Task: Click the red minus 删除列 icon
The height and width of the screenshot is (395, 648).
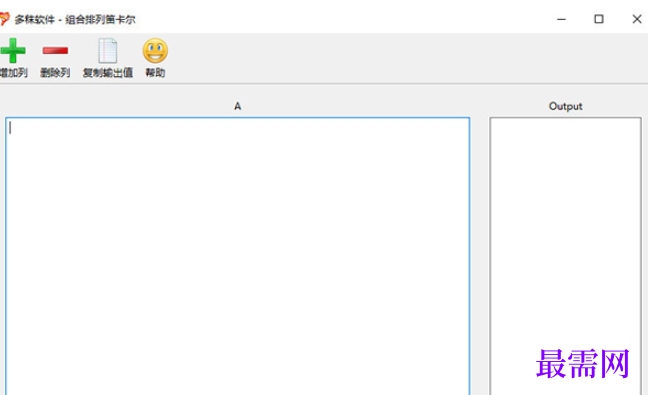Action: tap(55, 50)
